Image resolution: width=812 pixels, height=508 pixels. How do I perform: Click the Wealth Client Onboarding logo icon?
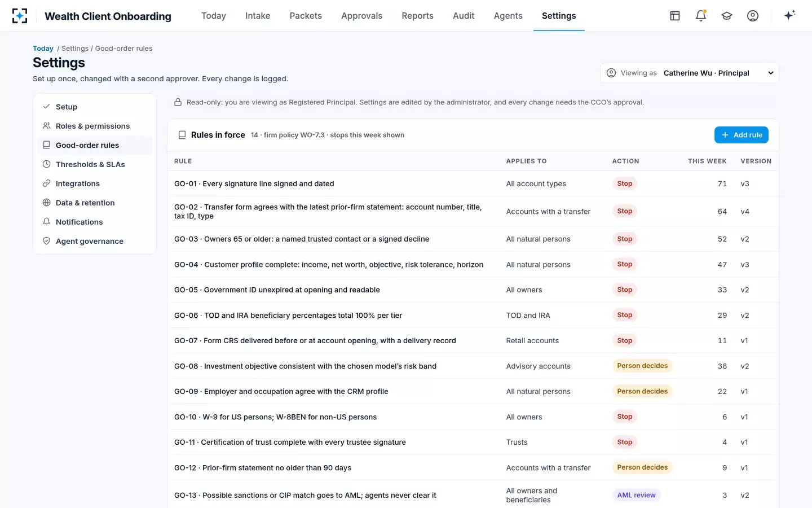click(x=20, y=16)
